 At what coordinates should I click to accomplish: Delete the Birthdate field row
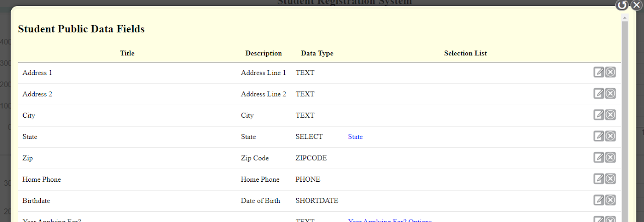(610, 200)
